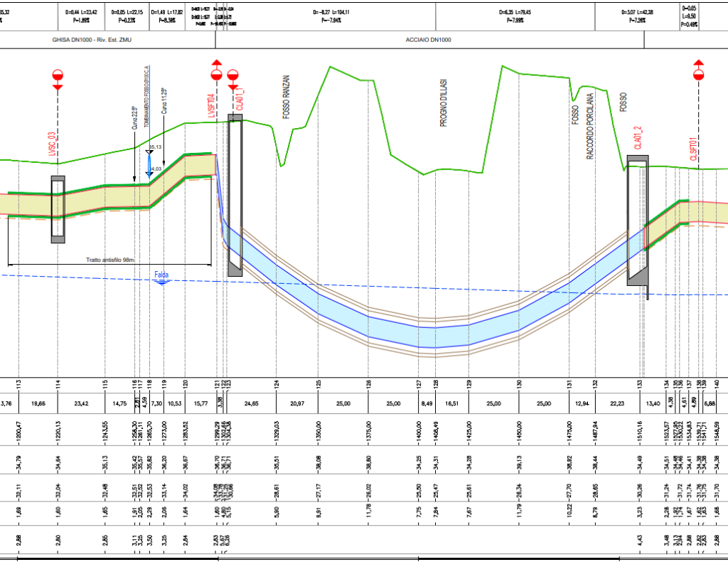Select the tall CLA01_1 shaft structure
The image size is (728, 562).
(235, 194)
